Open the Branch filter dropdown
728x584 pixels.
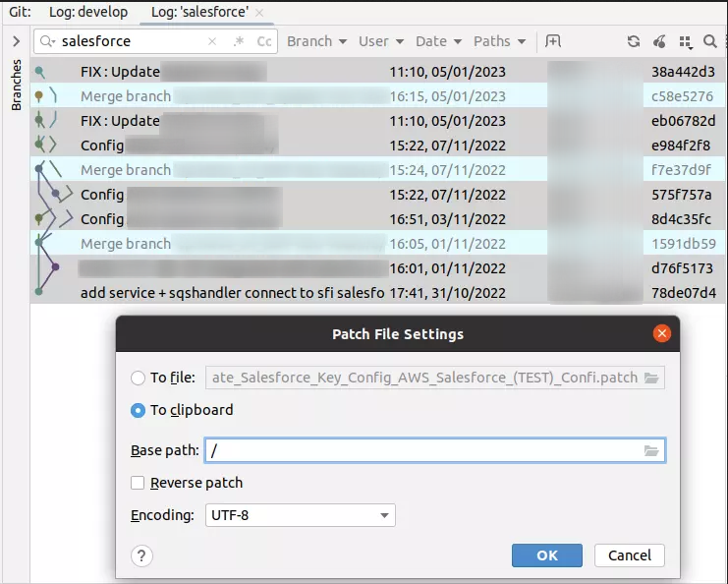(x=316, y=41)
